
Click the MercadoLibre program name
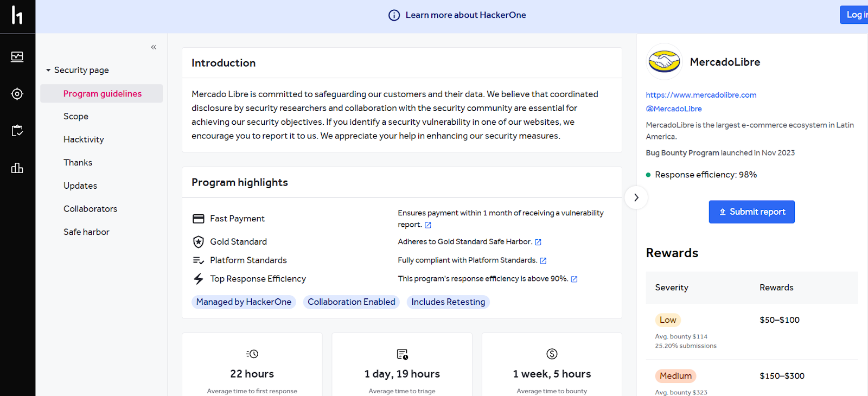[725, 62]
